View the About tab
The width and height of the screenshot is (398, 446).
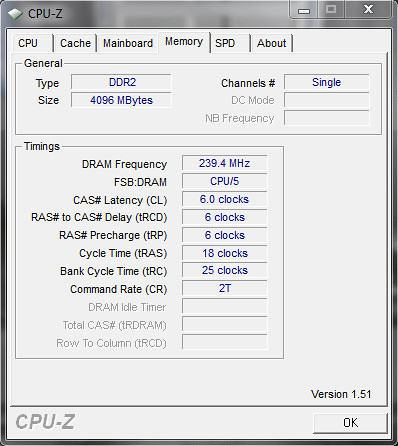coord(272,43)
